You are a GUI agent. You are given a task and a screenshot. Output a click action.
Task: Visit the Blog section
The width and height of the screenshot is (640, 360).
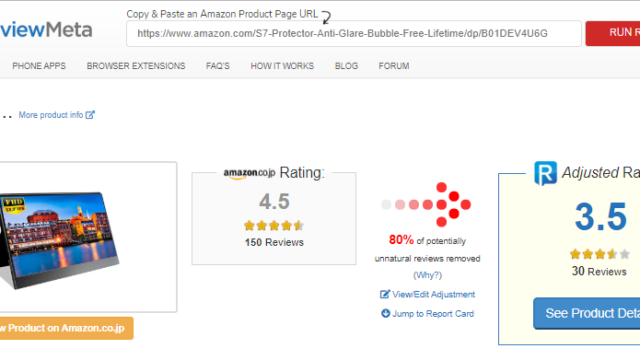(x=346, y=66)
